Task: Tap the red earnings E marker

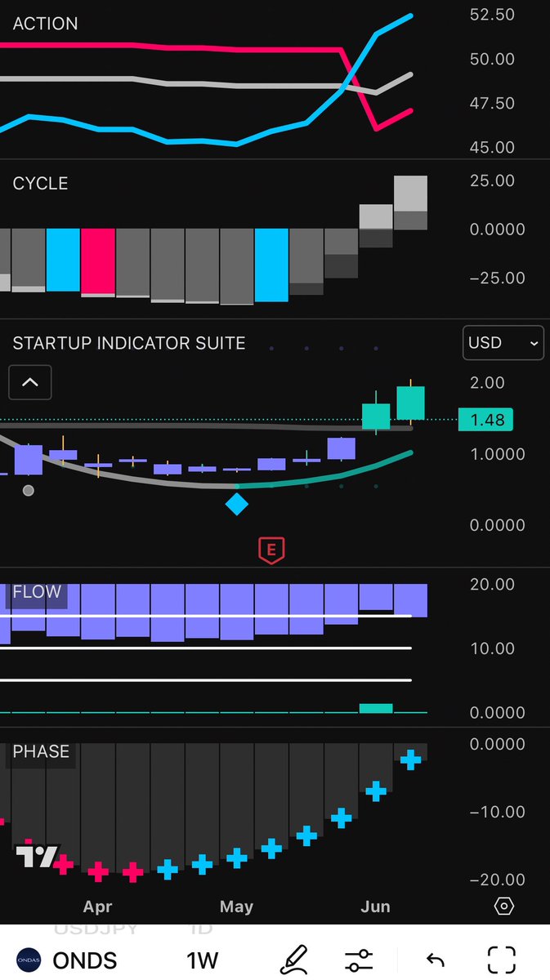Action: click(x=271, y=550)
